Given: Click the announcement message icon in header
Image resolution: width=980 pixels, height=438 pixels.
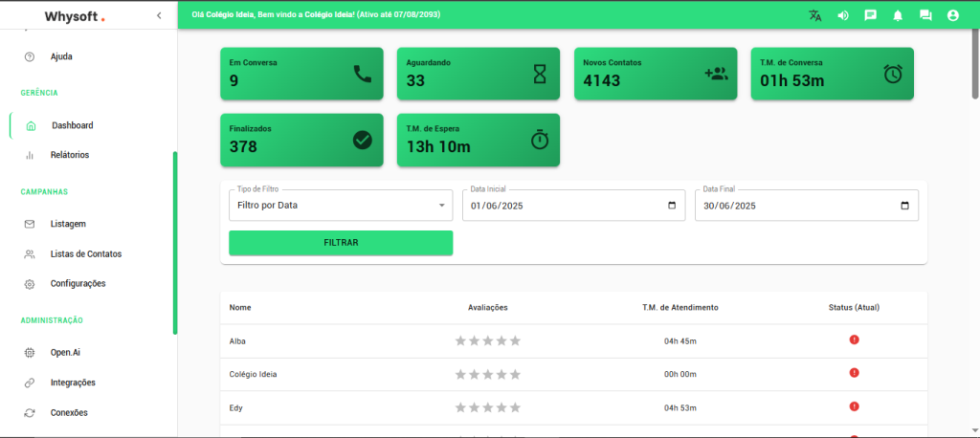Looking at the screenshot, I should point(871,15).
